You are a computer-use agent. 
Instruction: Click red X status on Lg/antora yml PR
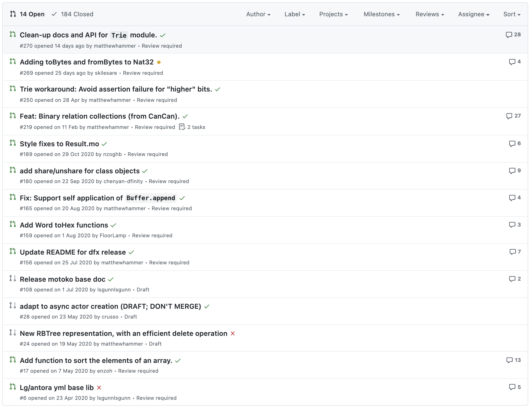pyautogui.click(x=99, y=388)
